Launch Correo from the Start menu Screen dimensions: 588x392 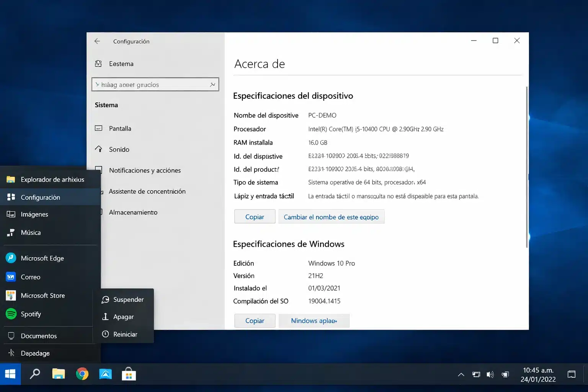click(31, 277)
